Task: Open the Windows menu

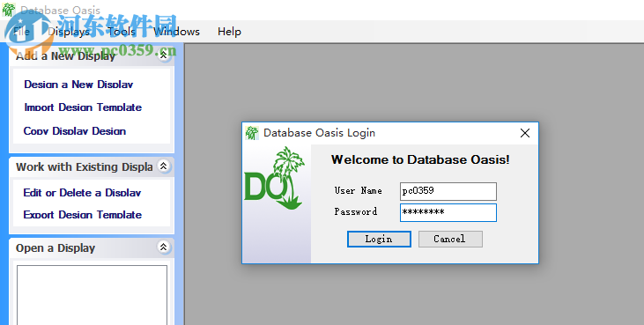Action: click(176, 32)
